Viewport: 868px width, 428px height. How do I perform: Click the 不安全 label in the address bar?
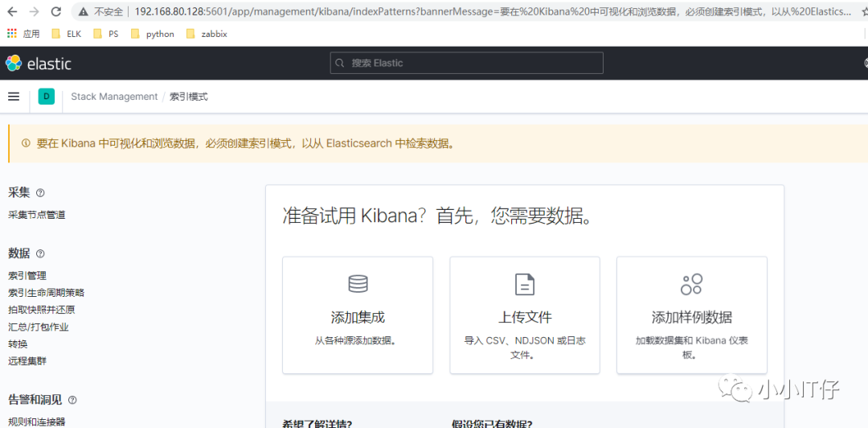(108, 11)
